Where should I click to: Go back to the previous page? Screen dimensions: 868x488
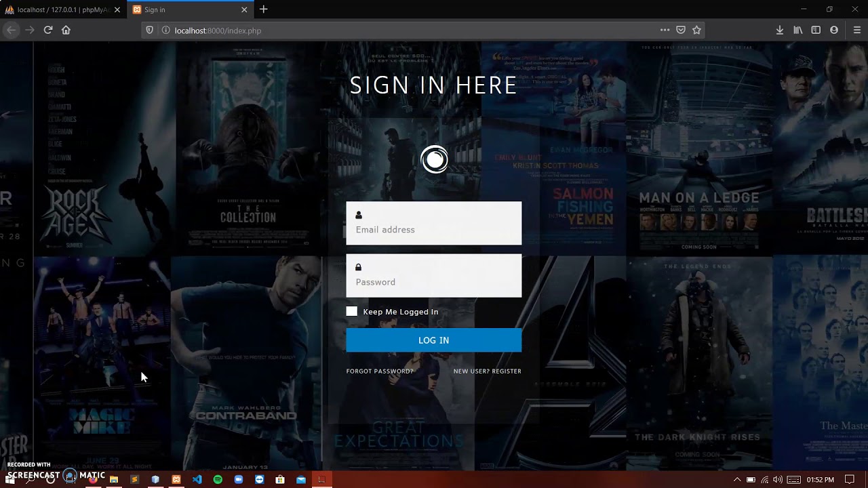click(11, 30)
